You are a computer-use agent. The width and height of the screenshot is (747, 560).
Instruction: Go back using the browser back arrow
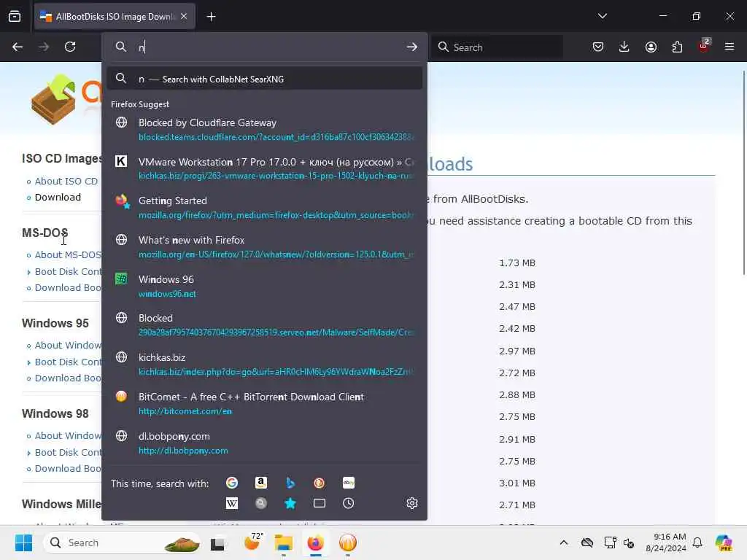18,47
